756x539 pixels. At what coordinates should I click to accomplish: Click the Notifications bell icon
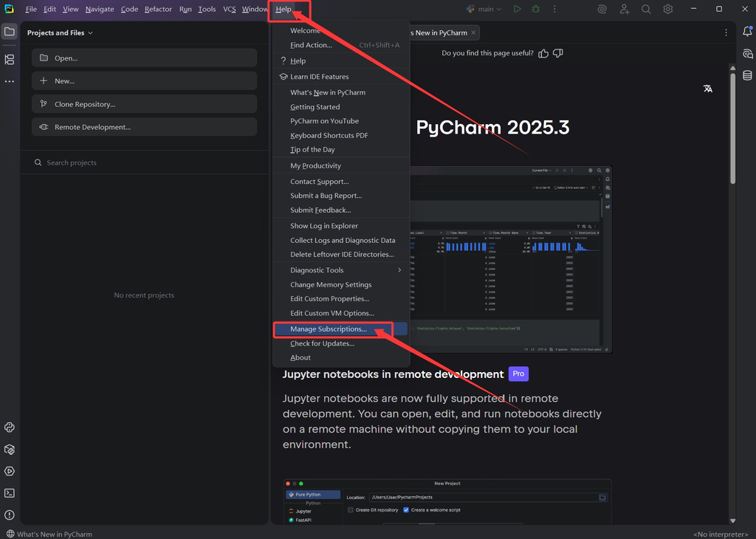click(x=747, y=31)
